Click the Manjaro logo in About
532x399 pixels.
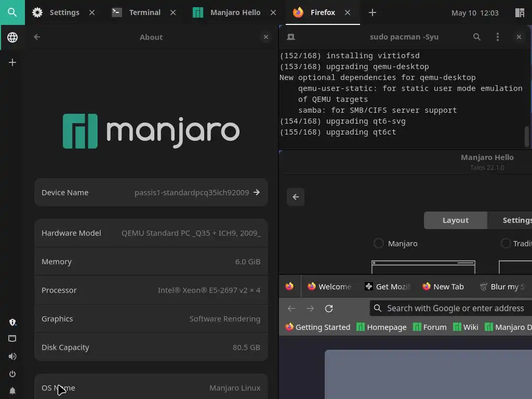pyautogui.click(x=151, y=131)
